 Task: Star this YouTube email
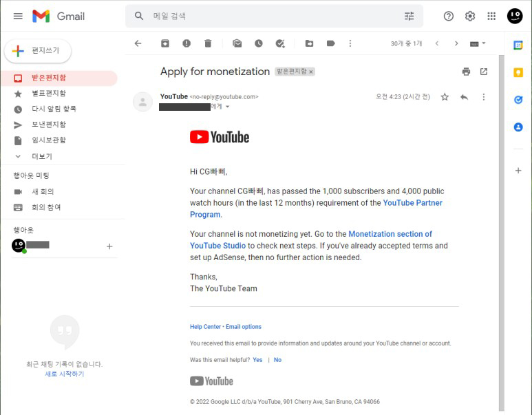tap(445, 97)
